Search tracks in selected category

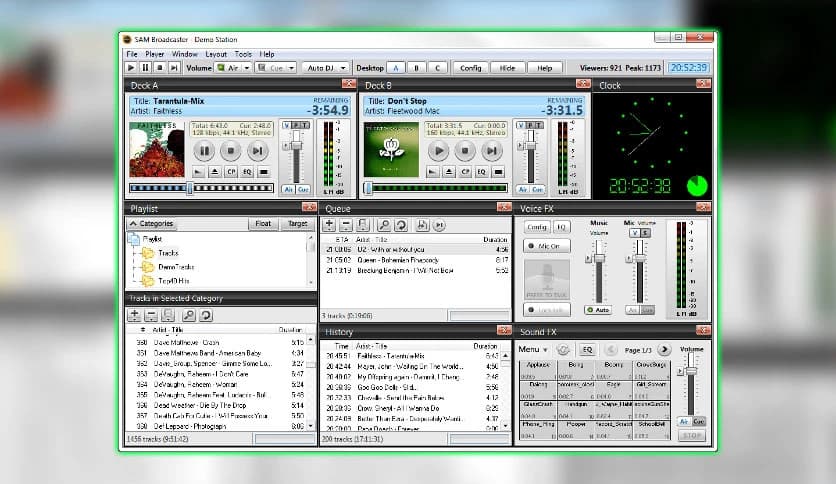pyautogui.click(x=189, y=315)
